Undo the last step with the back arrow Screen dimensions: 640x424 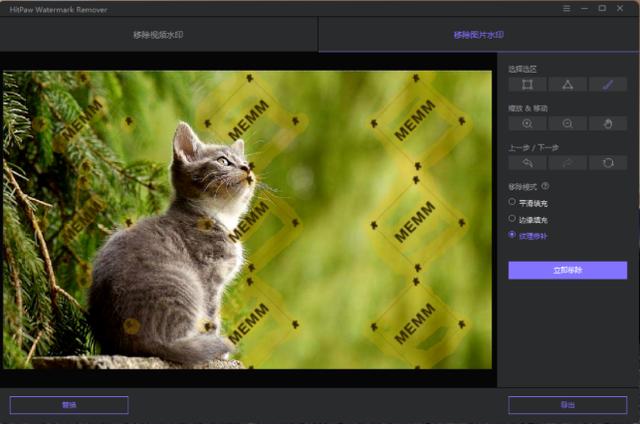pos(527,163)
